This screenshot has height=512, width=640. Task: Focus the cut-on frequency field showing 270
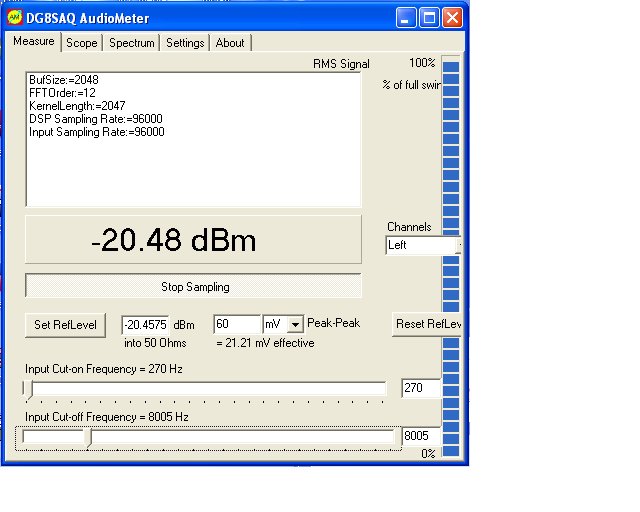[420, 388]
